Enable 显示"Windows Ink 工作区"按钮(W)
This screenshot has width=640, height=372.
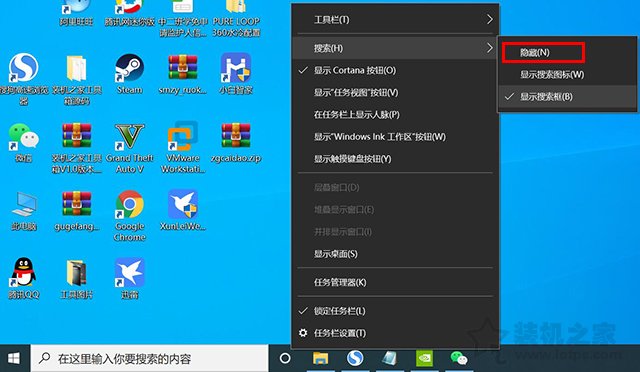click(395, 136)
